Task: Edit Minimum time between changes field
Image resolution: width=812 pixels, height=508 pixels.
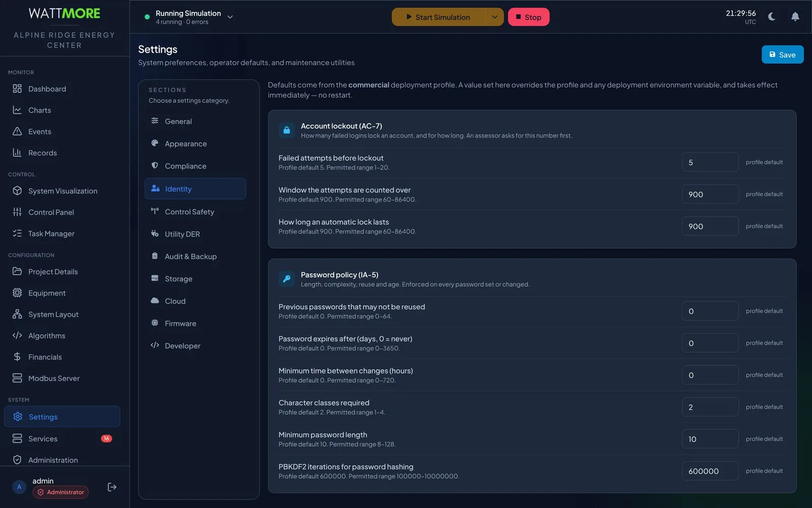Action: click(x=710, y=375)
